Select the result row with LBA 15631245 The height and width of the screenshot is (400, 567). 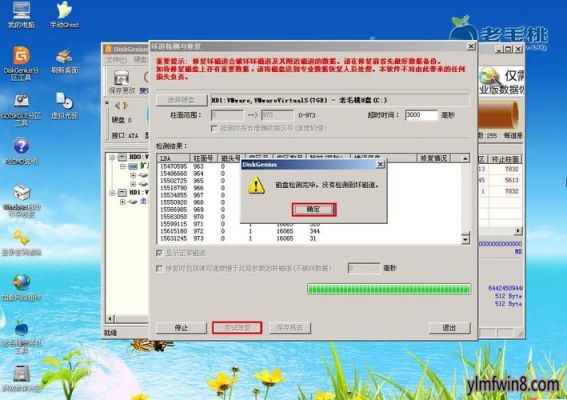pyautogui.click(x=309, y=238)
